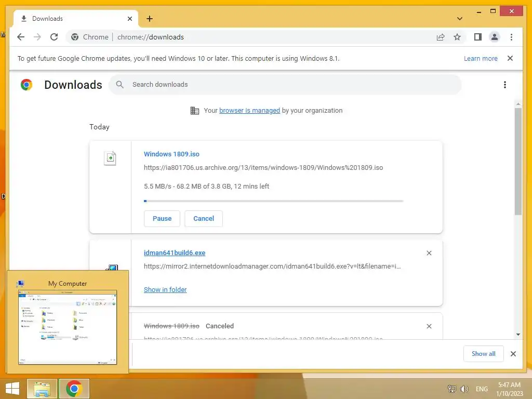Click the page scrollbar up arrow

(518, 103)
